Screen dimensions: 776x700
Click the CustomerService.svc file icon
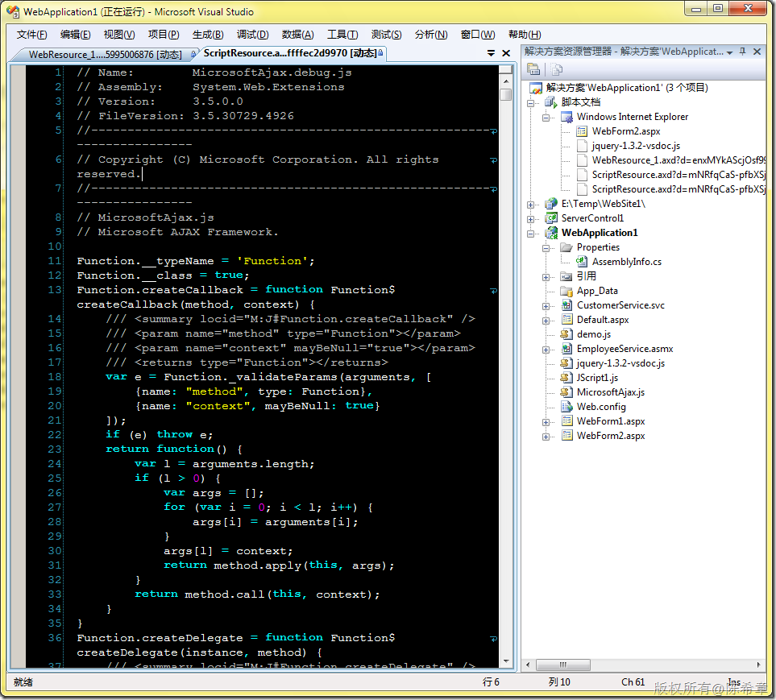pyautogui.click(x=566, y=305)
